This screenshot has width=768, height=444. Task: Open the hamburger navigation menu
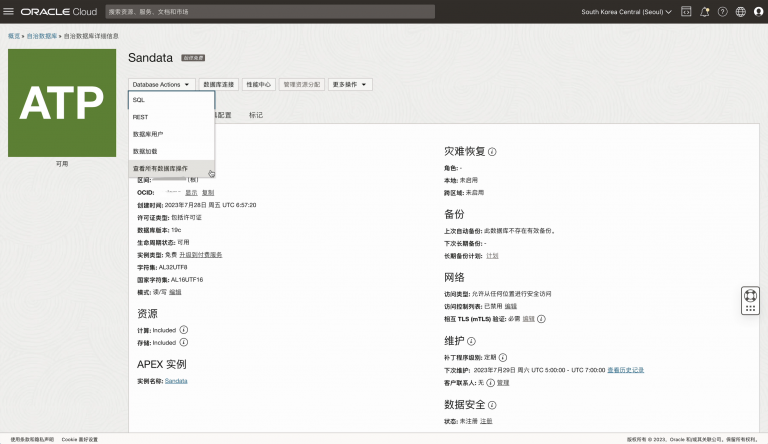coord(10,11)
